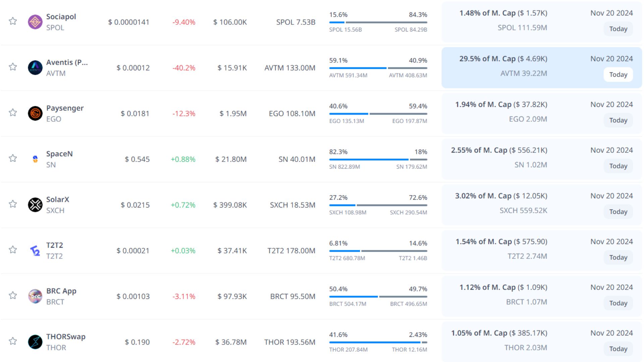Click the SolarX SXCH coin logo
The width and height of the screenshot is (644, 362).
(35, 205)
